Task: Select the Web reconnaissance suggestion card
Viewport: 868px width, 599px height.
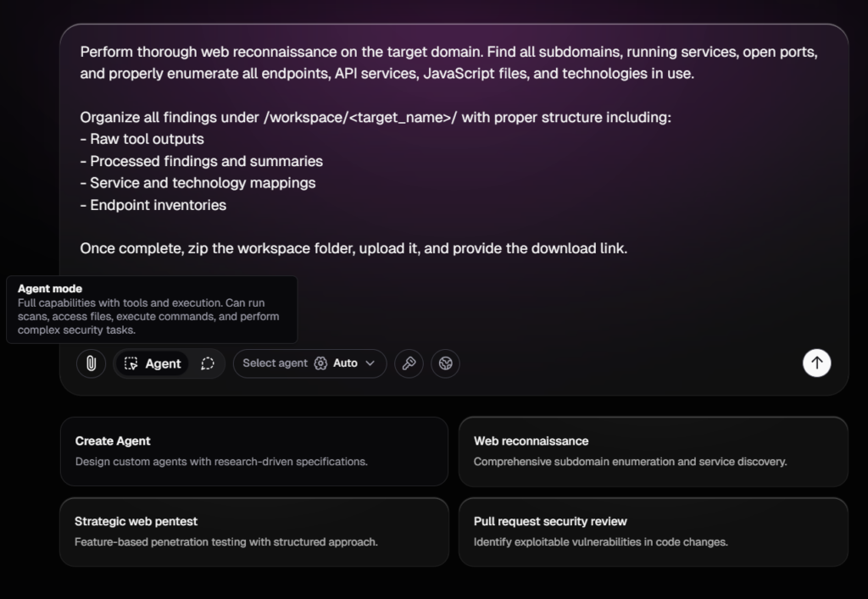Action: [653, 451]
